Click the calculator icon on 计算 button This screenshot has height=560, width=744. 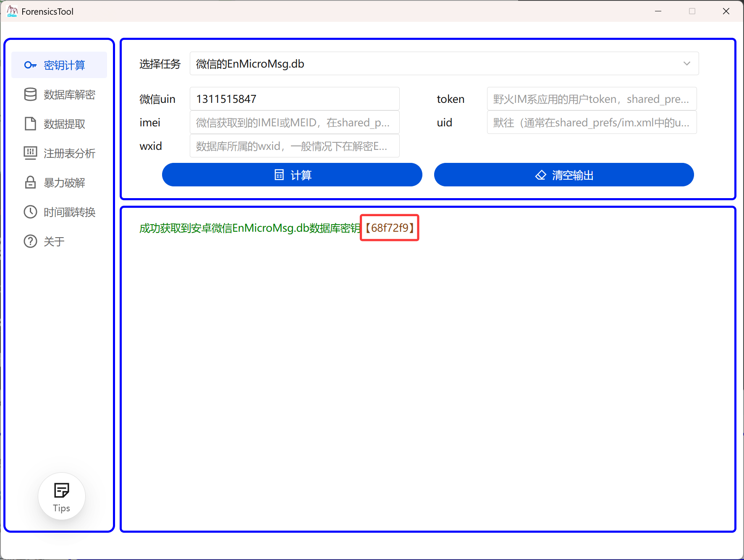279,175
